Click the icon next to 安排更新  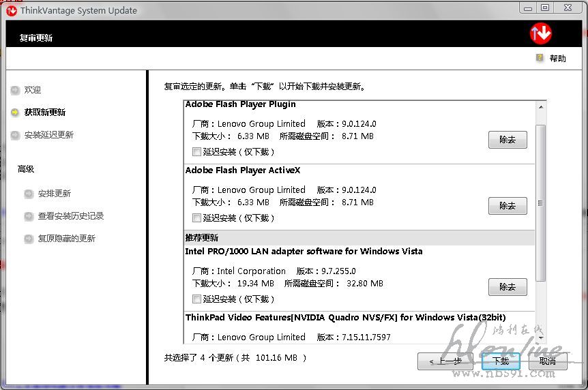[29, 194]
